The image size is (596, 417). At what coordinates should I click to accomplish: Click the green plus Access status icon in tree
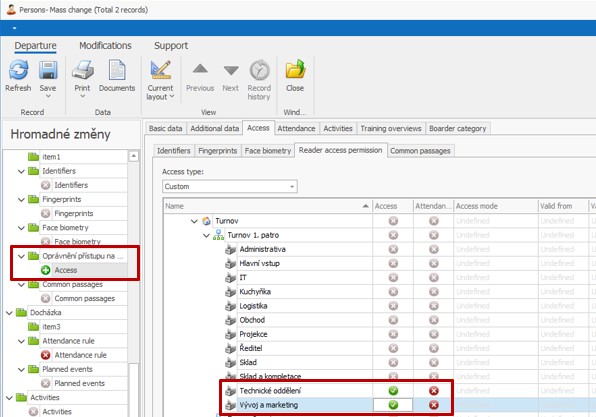coord(46,270)
